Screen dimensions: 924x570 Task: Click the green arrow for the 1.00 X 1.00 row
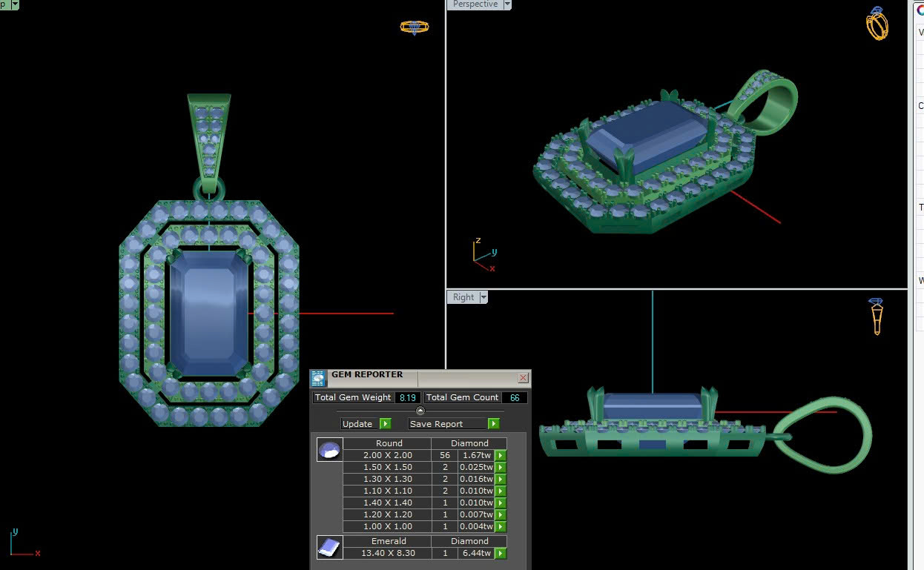tap(501, 527)
